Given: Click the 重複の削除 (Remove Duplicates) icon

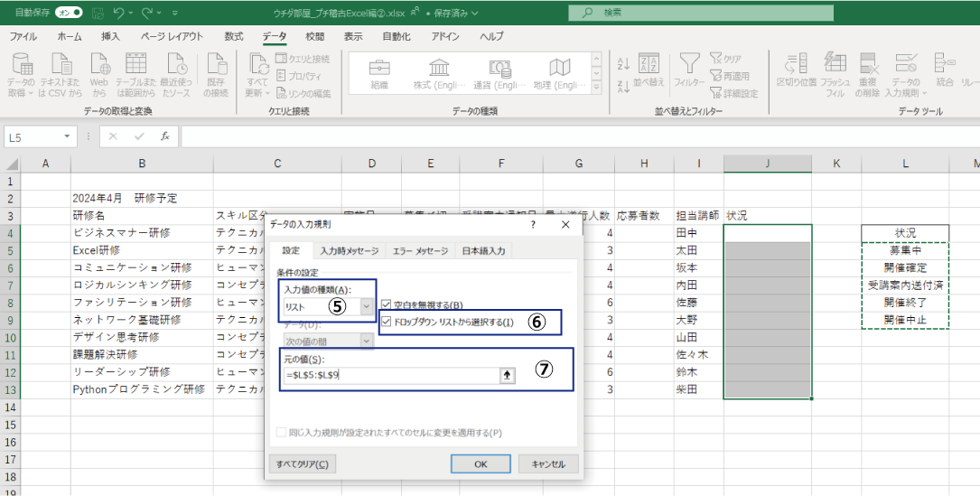Looking at the screenshot, I should click(x=869, y=64).
